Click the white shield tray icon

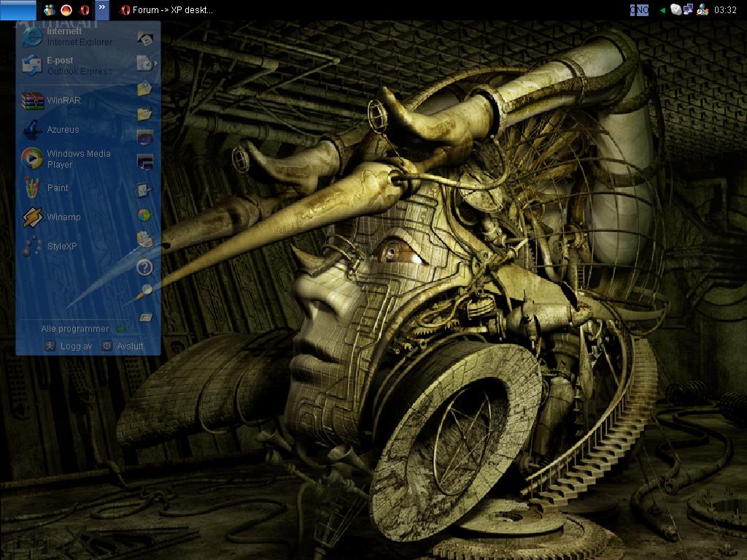676,9
